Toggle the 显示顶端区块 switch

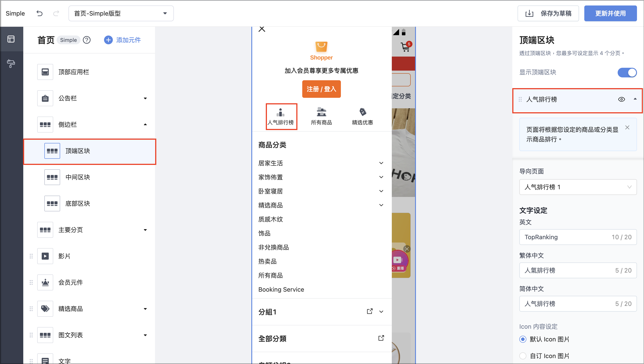tap(627, 73)
